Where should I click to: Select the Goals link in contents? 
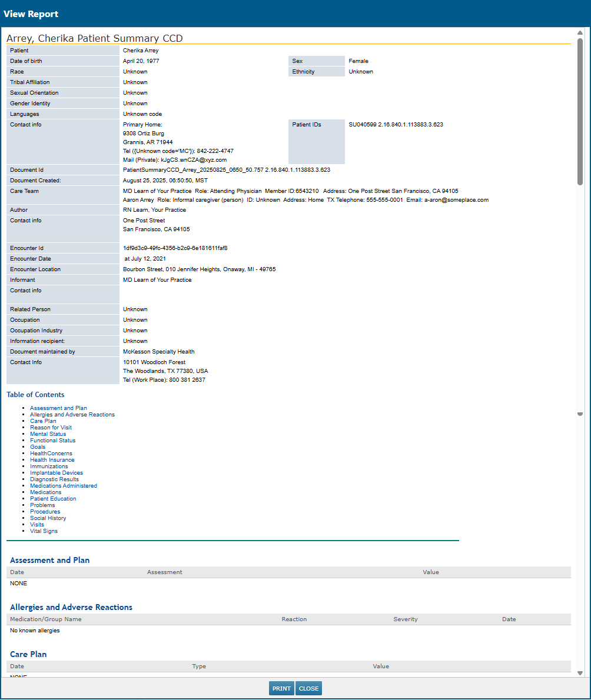tap(37, 446)
